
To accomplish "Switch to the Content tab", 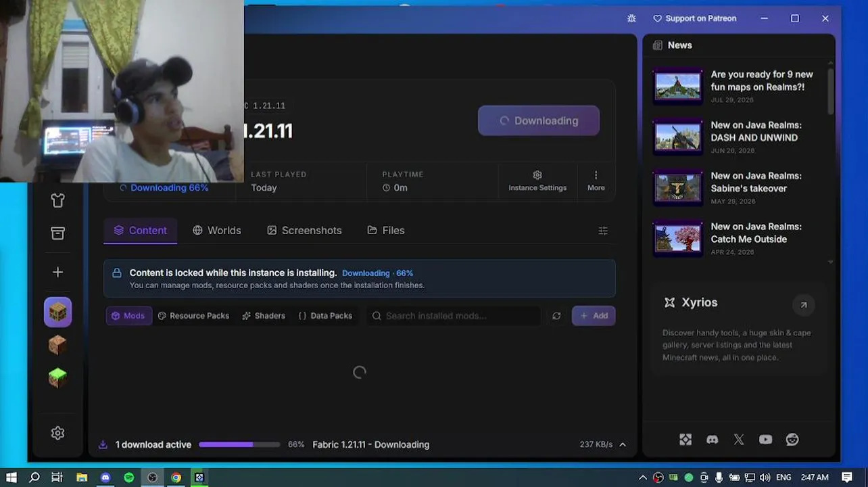I will coord(141,231).
